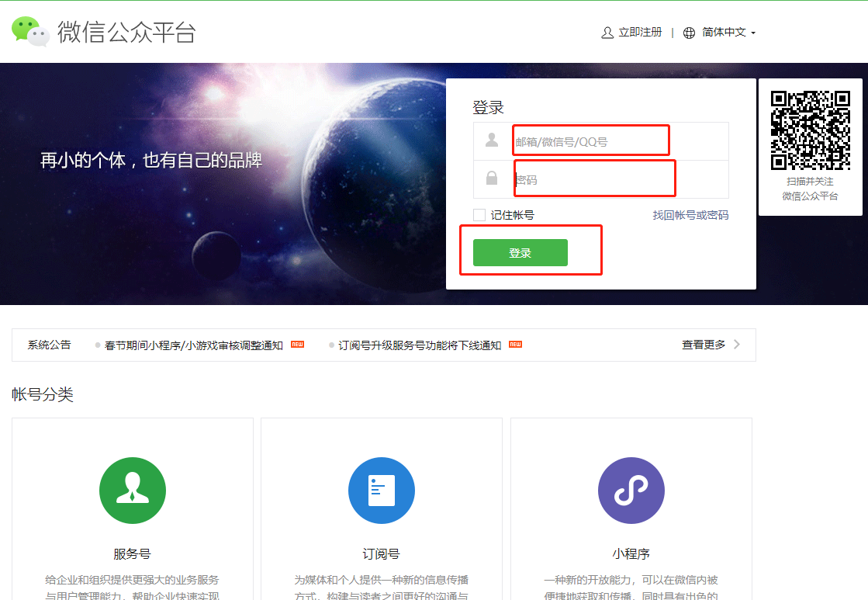Expand 查看更多 announcements arrow
The width and height of the screenshot is (868, 600).
tap(736, 345)
